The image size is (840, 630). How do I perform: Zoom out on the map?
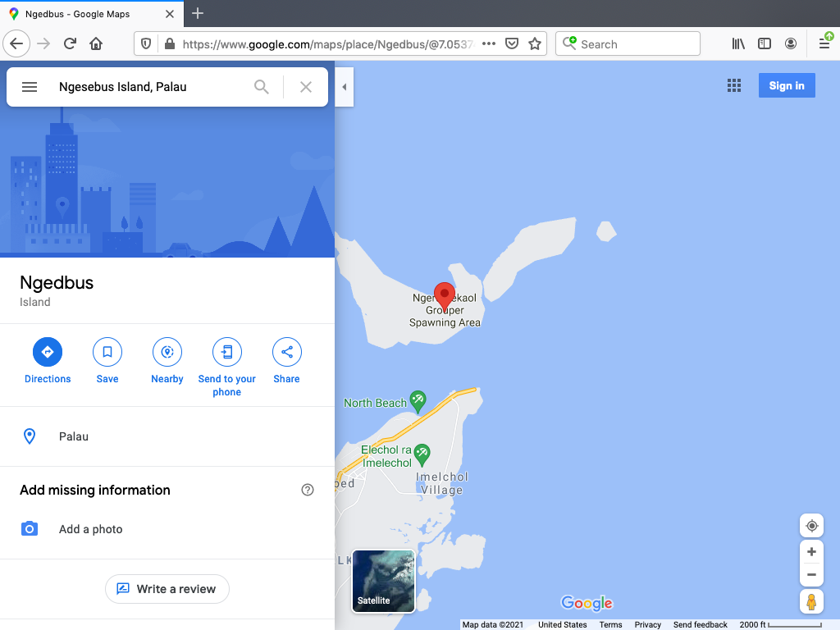point(811,575)
